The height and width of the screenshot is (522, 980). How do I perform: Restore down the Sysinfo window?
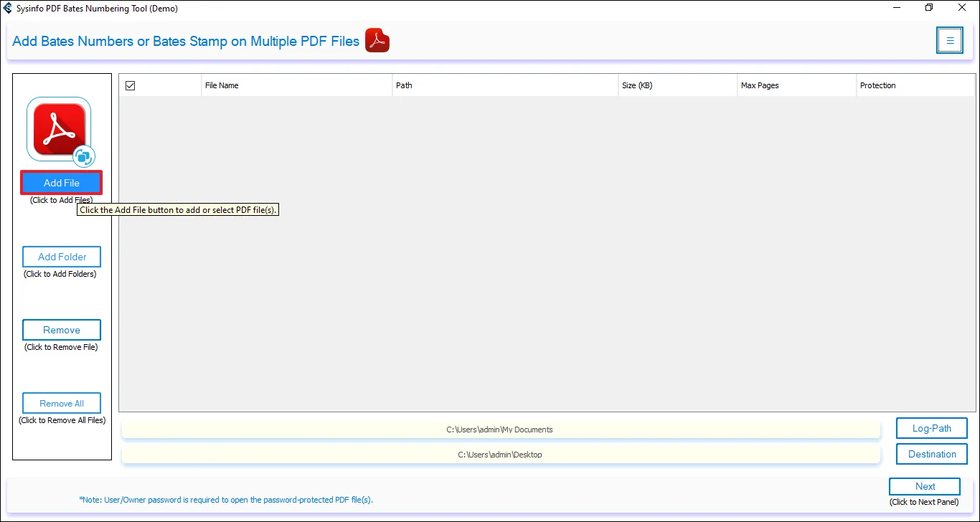[929, 8]
